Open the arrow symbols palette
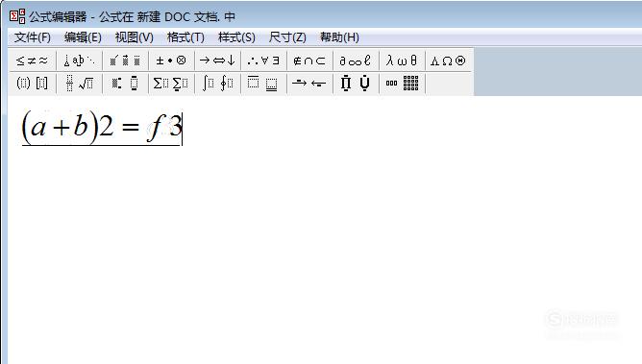 (x=217, y=61)
